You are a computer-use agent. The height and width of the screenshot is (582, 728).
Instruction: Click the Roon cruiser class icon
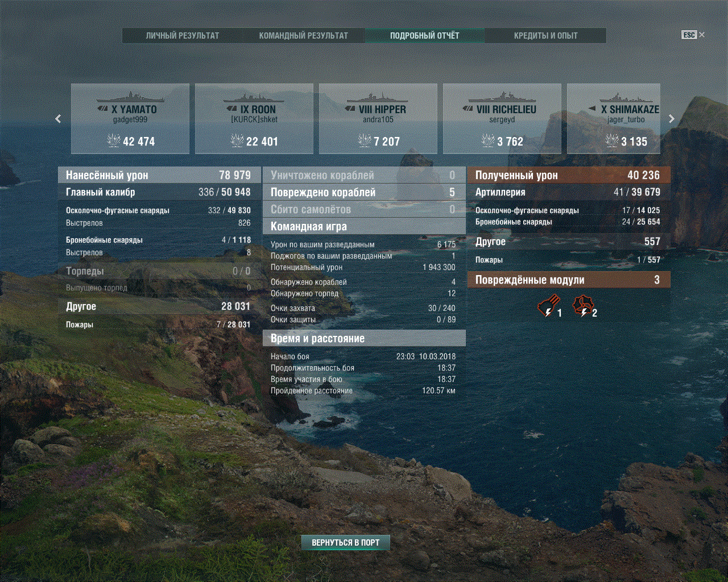pyautogui.click(x=231, y=108)
